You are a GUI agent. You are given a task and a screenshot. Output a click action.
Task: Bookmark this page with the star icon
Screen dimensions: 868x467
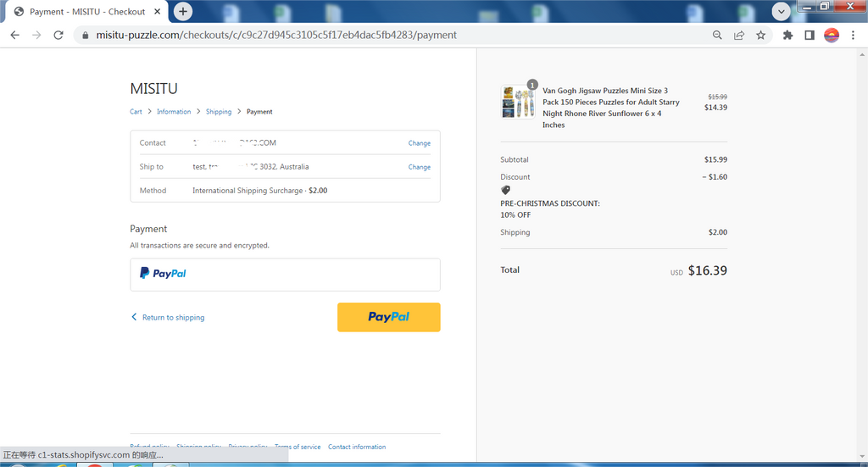point(760,35)
